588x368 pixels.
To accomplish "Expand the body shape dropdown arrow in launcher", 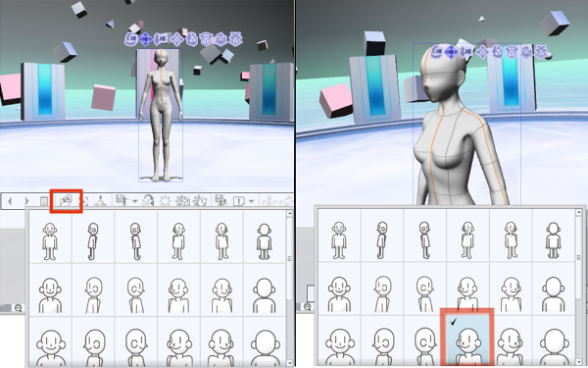I will 252,201.
